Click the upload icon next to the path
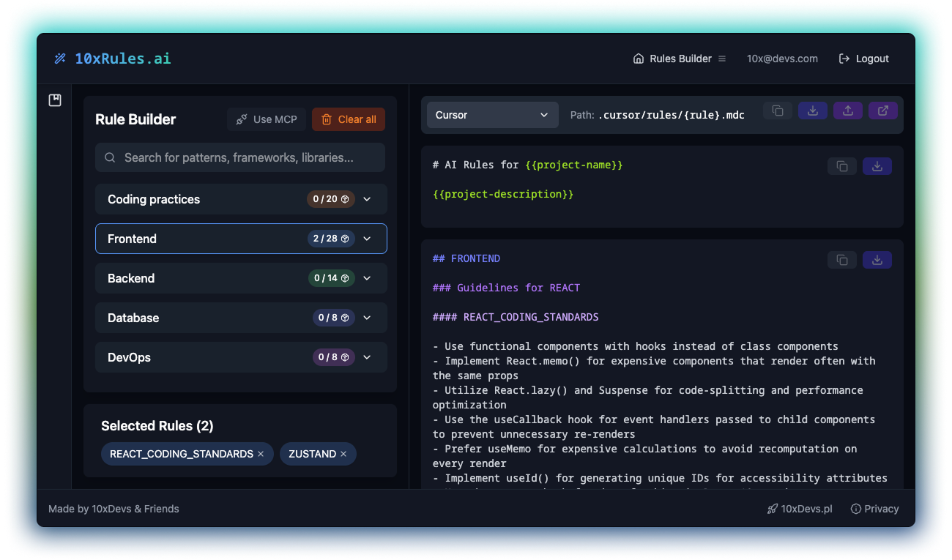Screen dimensions: 952x560 pyautogui.click(x=848, y=110)
